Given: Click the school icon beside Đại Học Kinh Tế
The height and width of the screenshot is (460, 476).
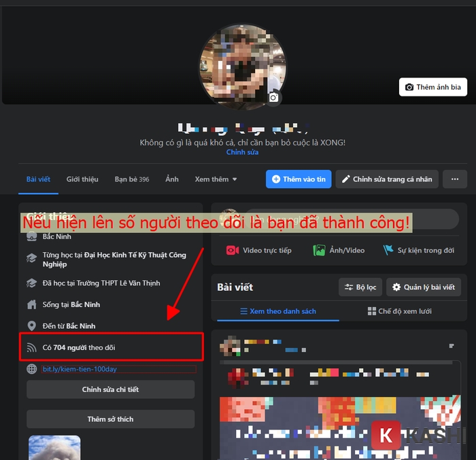Looking at the screenshot, I should pyautogui.click(x=31, y=258).
